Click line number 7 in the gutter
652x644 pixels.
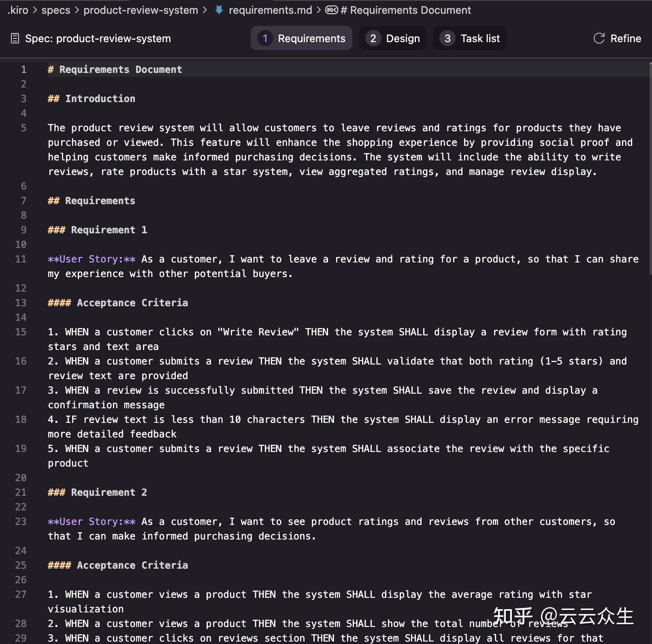coord(23,201)
